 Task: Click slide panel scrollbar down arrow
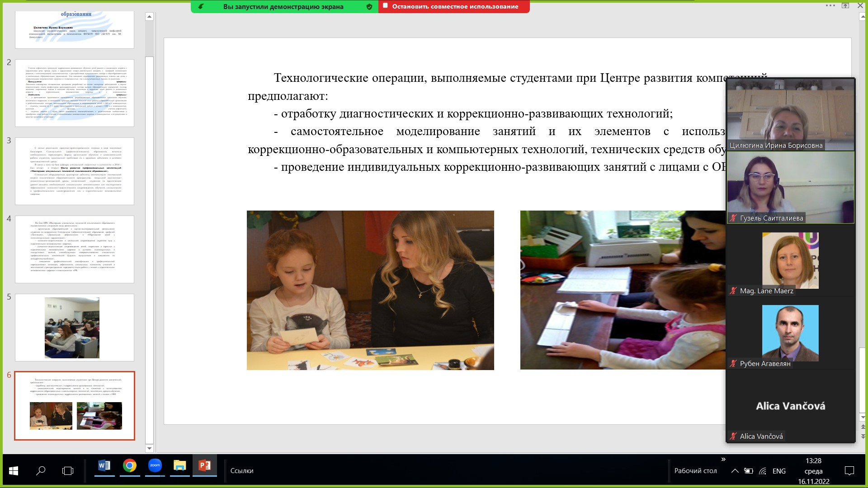click(150, 448)
